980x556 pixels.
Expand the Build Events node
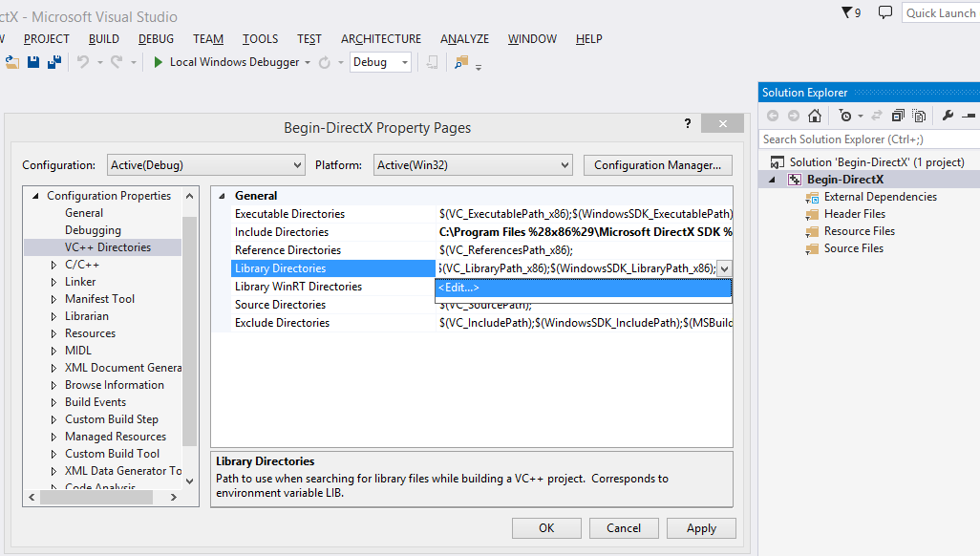click(53, 403)
